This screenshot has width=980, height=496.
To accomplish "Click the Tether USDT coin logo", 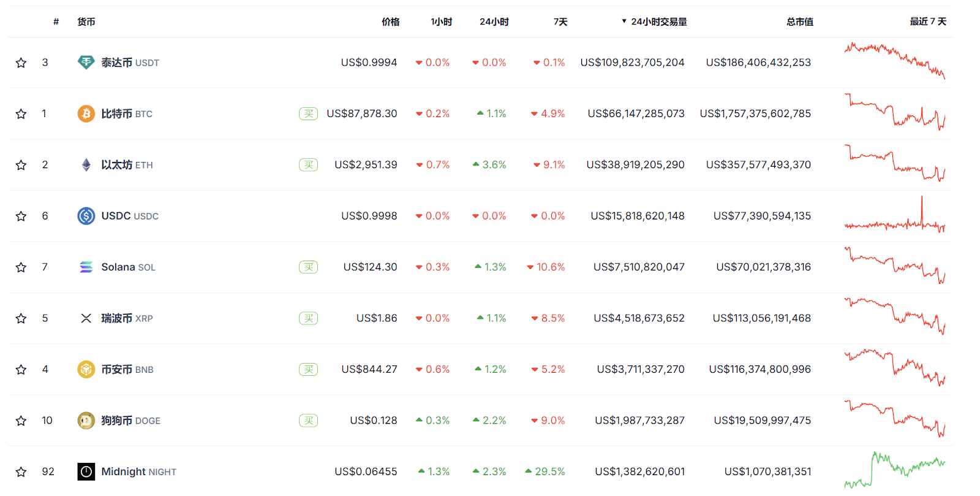I will click(x=86, y=63).
